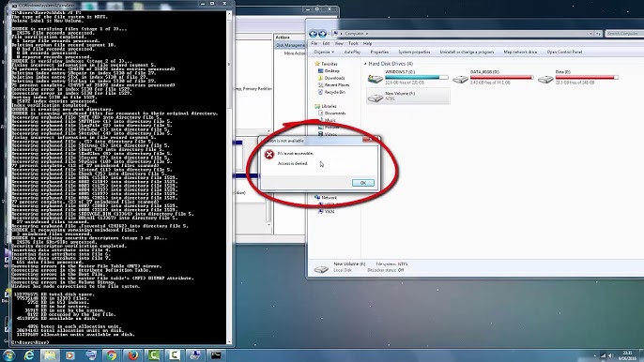Image resolution: width=644 pixels, height=362 pixels.
Task: Launch Internet Explorer from the taskbar
Action: tap(29, 355)
